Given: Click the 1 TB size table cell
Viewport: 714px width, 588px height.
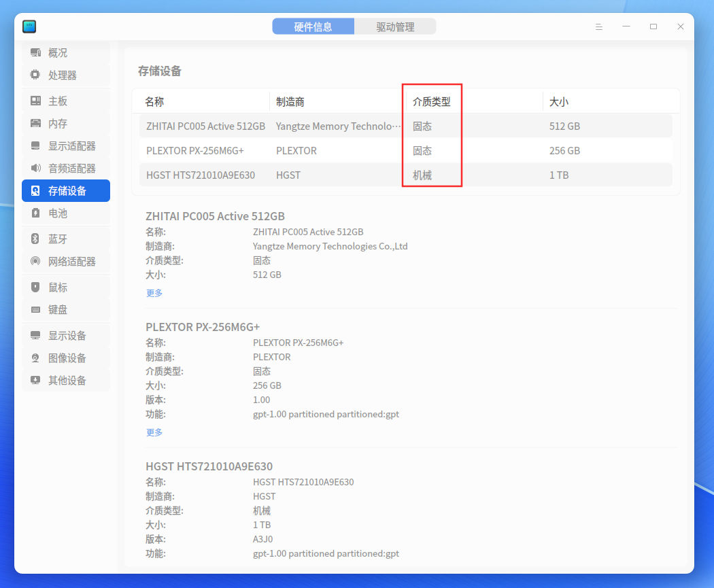Looking at the screenshot, I should click(x=559, y=175).
